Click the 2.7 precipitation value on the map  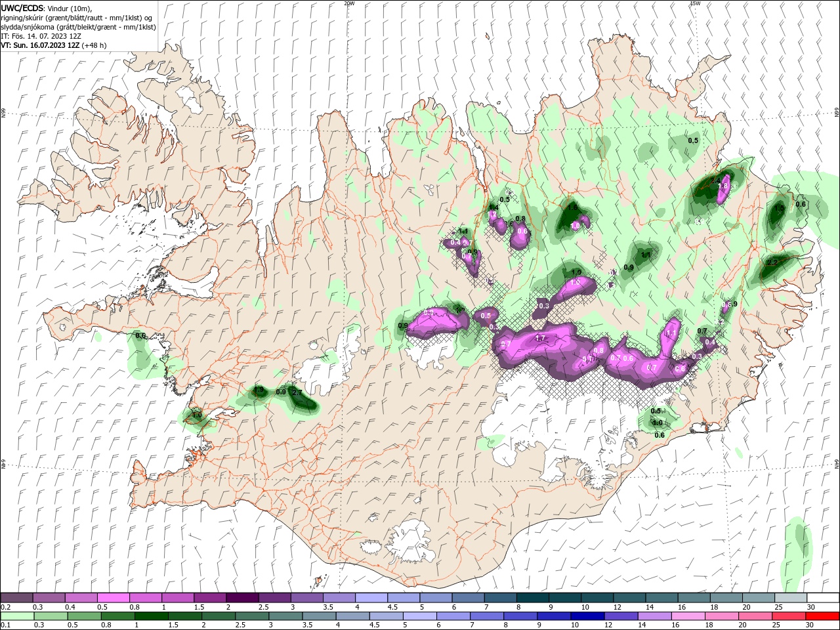coord(297,392)
